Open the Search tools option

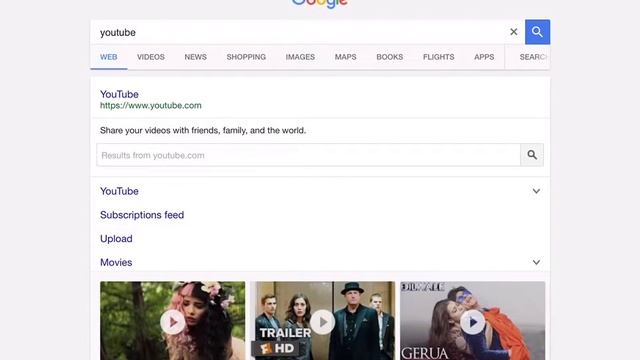click(x=533, y=57)
